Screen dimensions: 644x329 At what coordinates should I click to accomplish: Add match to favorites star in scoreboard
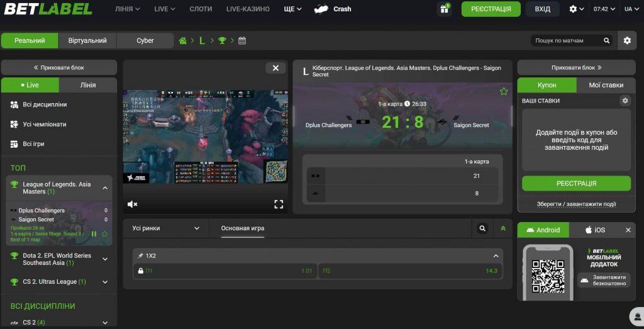coord(504,91)
